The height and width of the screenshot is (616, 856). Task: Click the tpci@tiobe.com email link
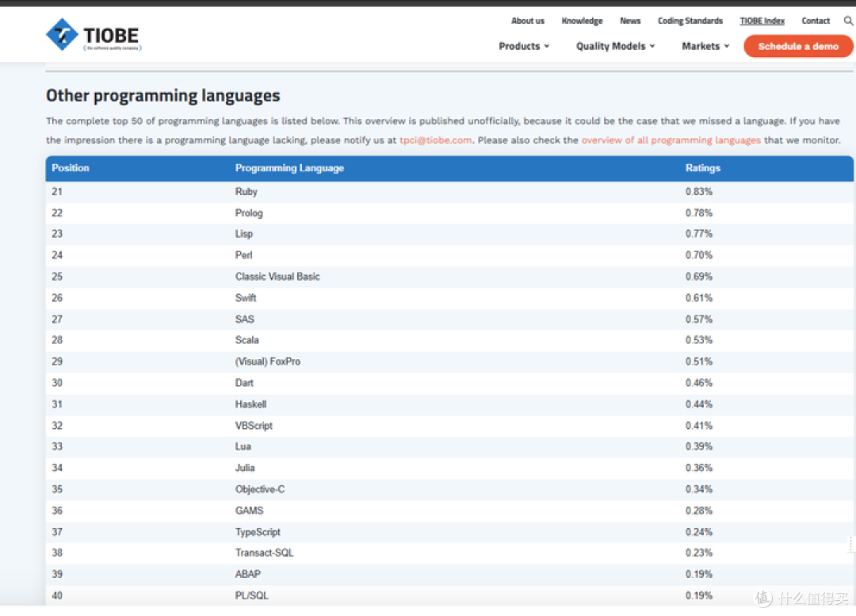(436, 140)
